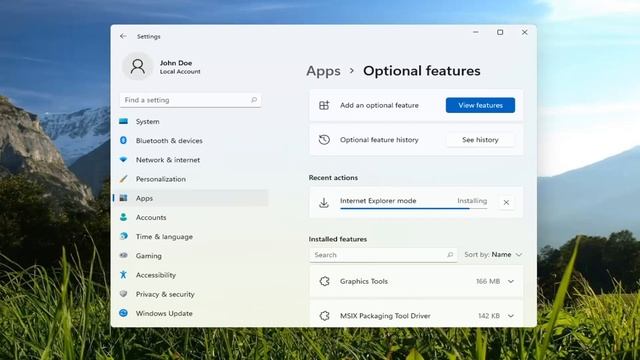Click the System monitor icon in sidebar
This screenshot has height=360, width=640.
click(x=123, y=121)
